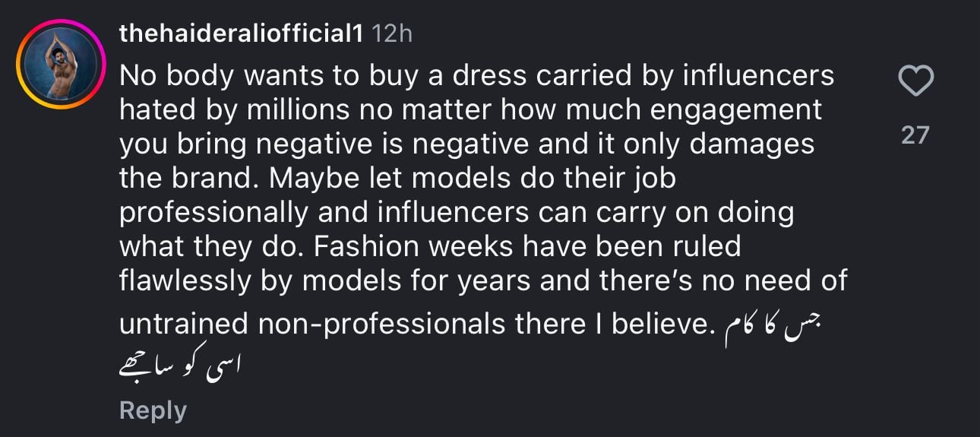This screenshot has width=980, height=437.
Task: Click the 12h timestamp
Action: click(x=394, y=33)
